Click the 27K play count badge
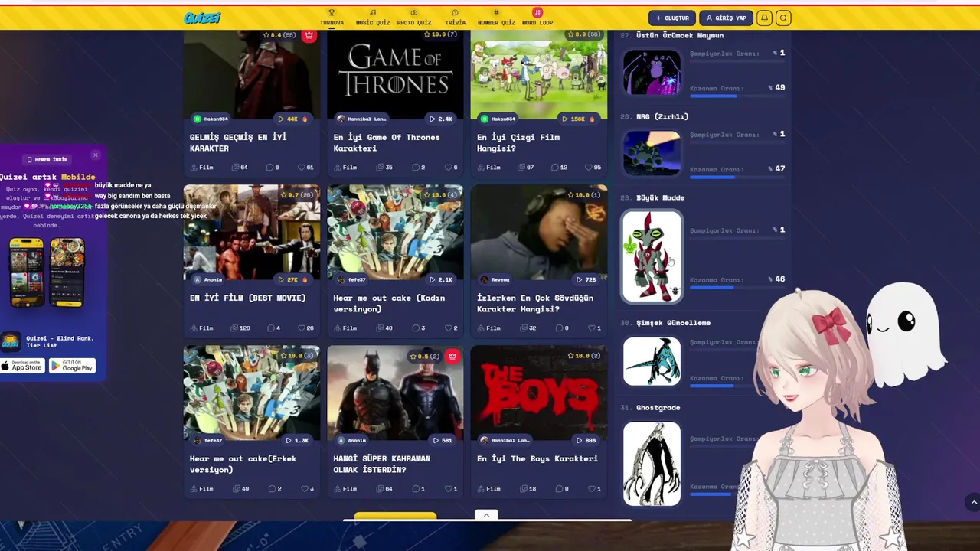 293,279
